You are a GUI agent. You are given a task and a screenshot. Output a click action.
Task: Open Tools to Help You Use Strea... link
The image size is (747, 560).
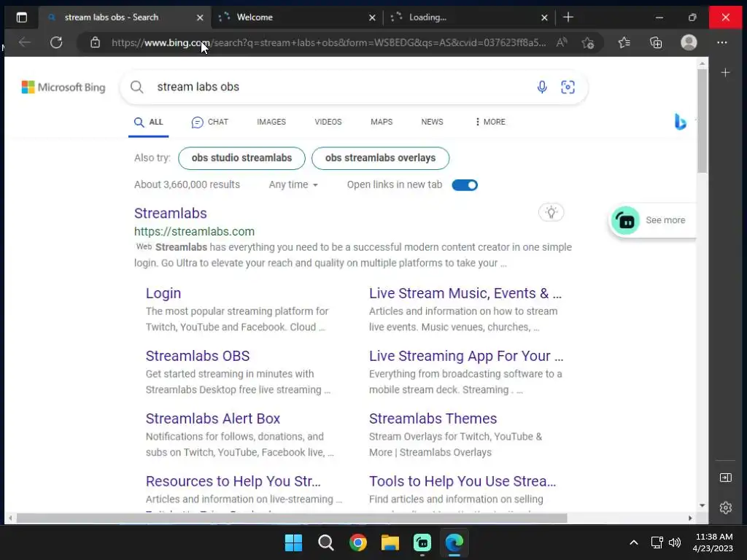click(x=462, y=481)
